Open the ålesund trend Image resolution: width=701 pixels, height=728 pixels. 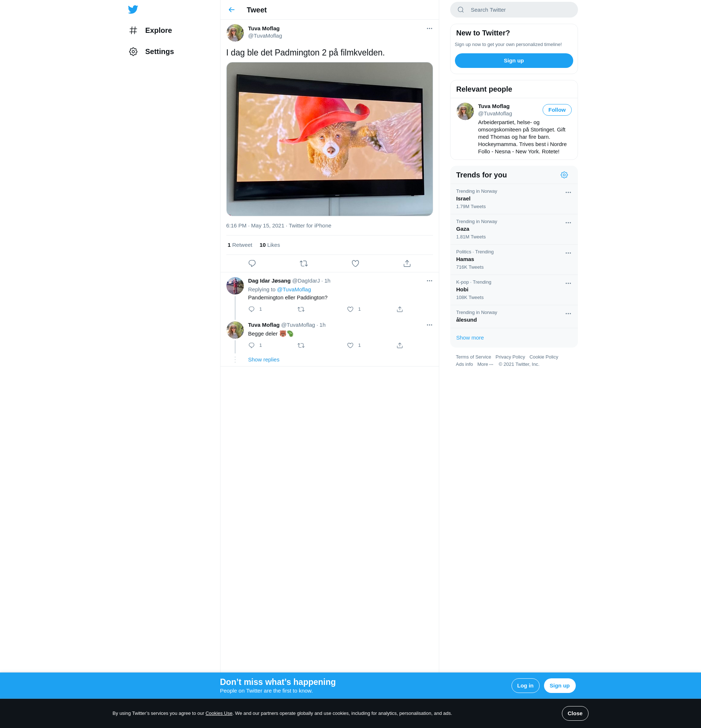[514, 317]
